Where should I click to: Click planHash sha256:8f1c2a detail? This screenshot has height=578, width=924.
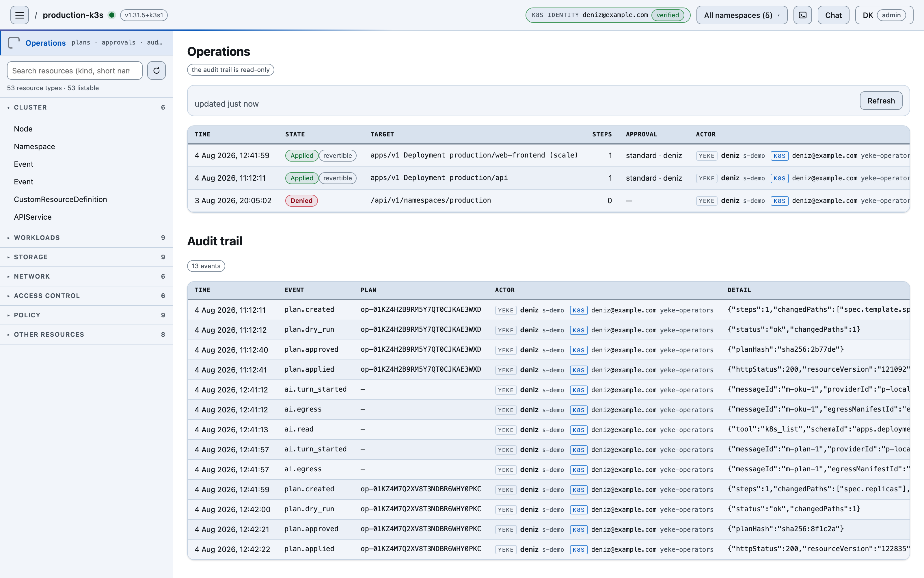point(785,529)
